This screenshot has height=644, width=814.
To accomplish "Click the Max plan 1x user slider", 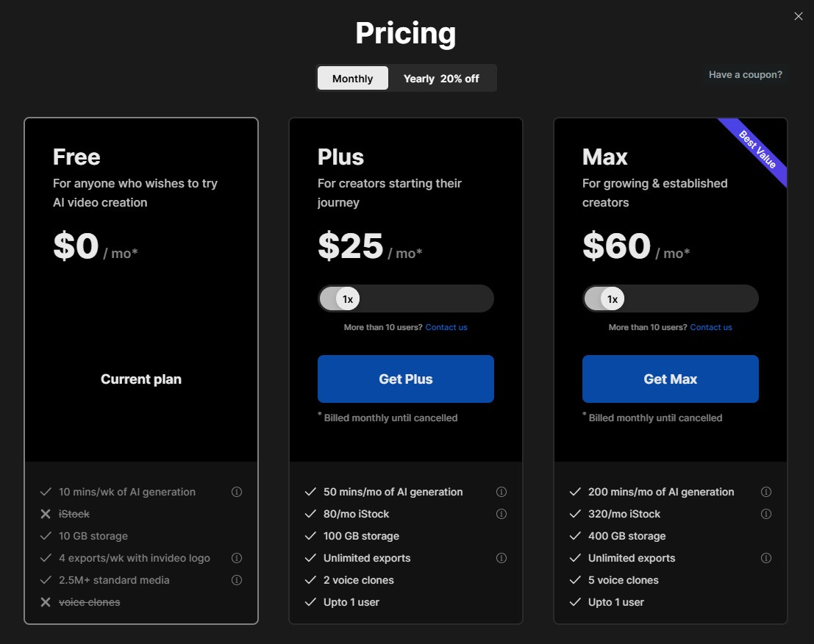I will click(x=613, y=299).
